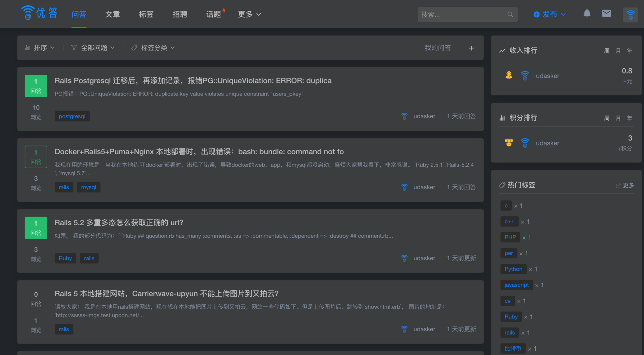The image size is (644, 355).
Task: Open the 话题 navigation tab
Action: tap(213, 14)
